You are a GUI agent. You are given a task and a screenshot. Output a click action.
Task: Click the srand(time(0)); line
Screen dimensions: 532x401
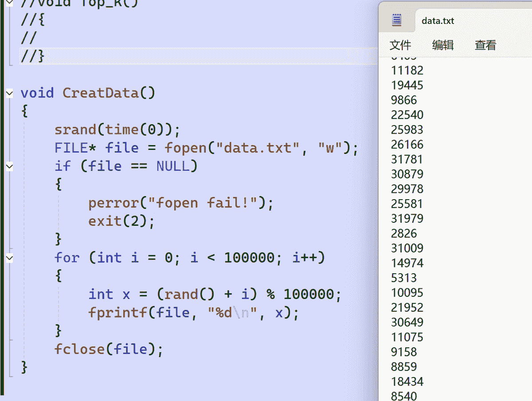click(117, 130)
